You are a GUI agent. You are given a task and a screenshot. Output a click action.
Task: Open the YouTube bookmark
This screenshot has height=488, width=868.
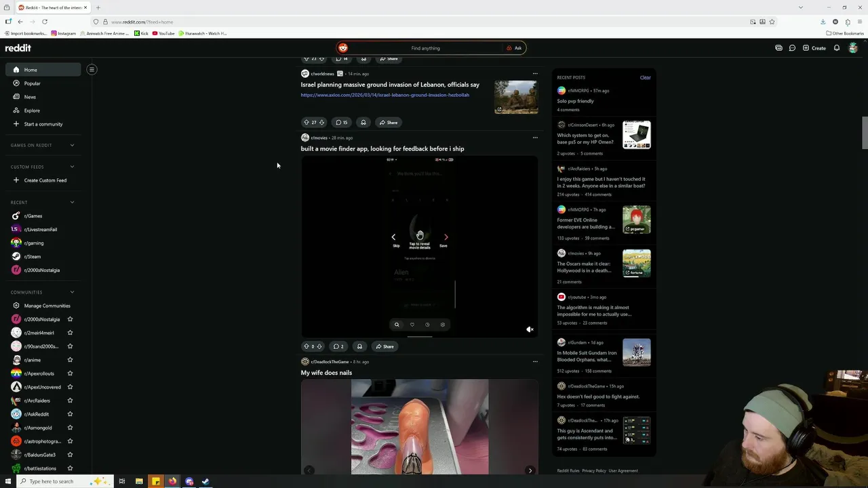click(163, 33)
